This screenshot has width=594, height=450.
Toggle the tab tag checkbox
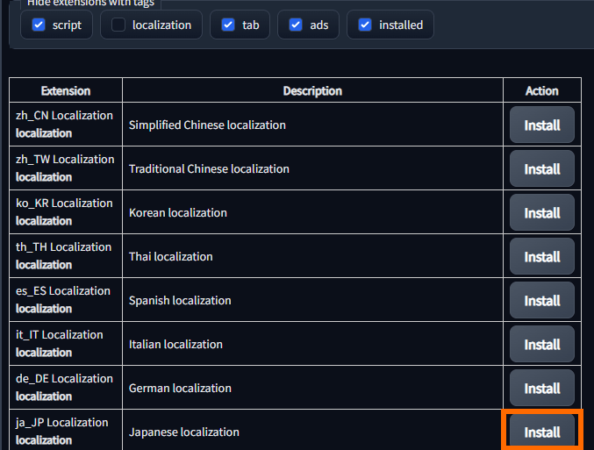228,25
